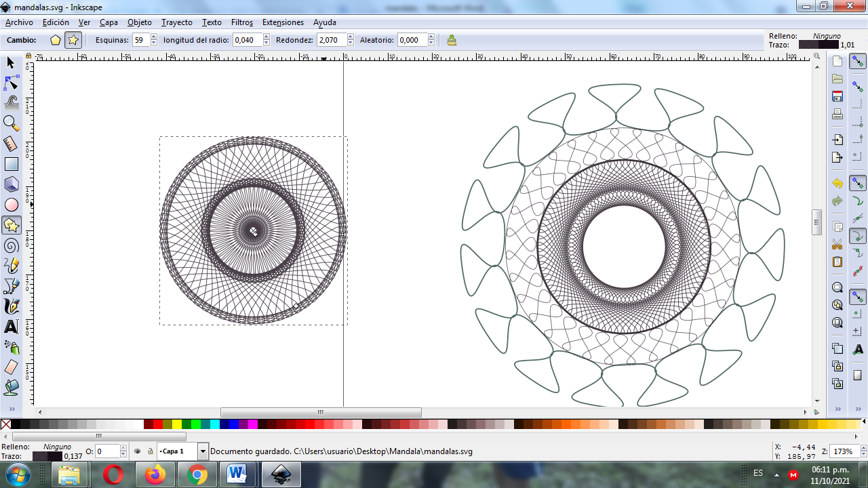868x488 pixels.
Task: Create a new document via toolbar icon
Action: [837, 61]
